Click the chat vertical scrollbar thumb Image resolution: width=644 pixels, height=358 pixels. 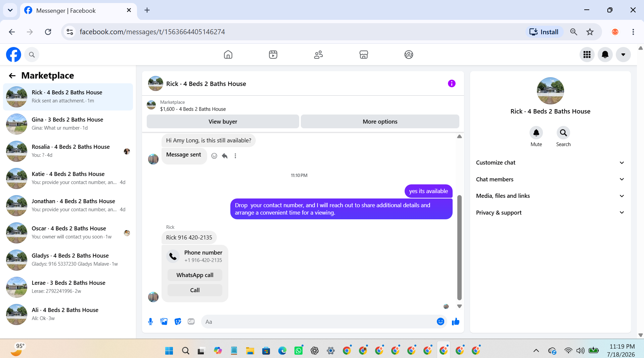(x=459, y=248)
